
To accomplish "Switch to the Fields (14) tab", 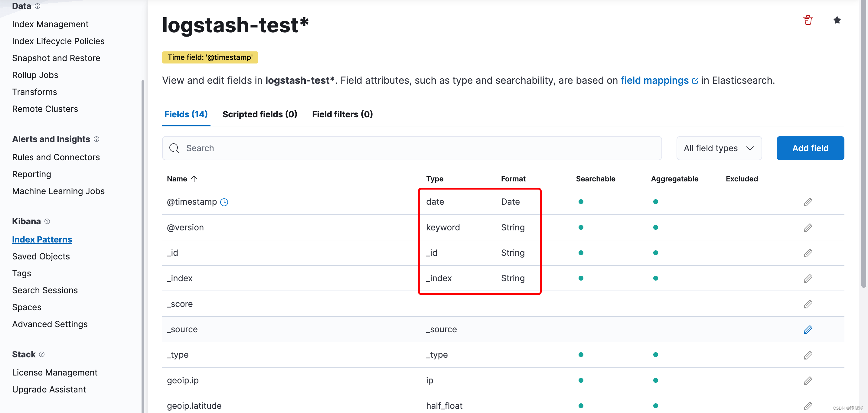I will click(x=186, y=114).
